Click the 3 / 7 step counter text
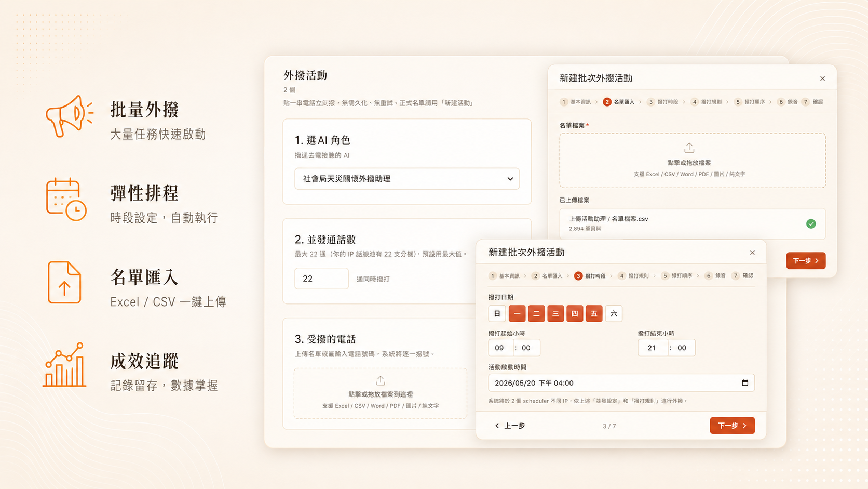The height and width of the screenshot is (489, 868). click(x=609, y=426)
